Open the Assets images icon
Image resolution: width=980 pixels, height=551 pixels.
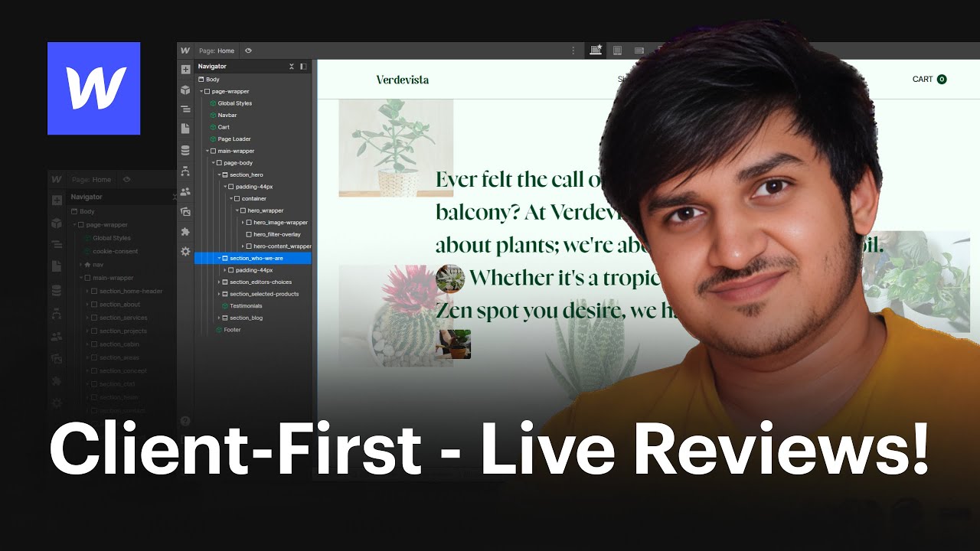click(185, 211)
